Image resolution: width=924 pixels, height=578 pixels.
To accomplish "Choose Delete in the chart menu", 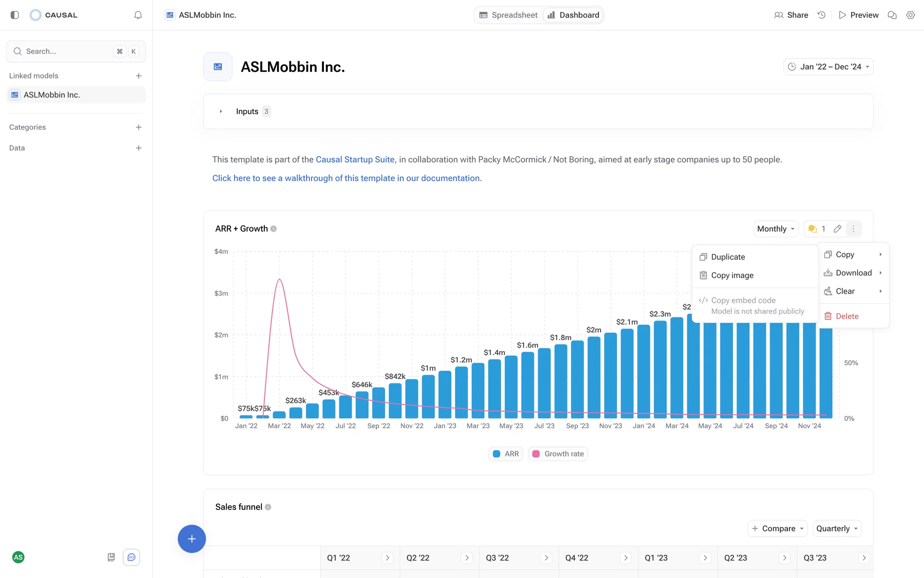I will click(847, 316).
